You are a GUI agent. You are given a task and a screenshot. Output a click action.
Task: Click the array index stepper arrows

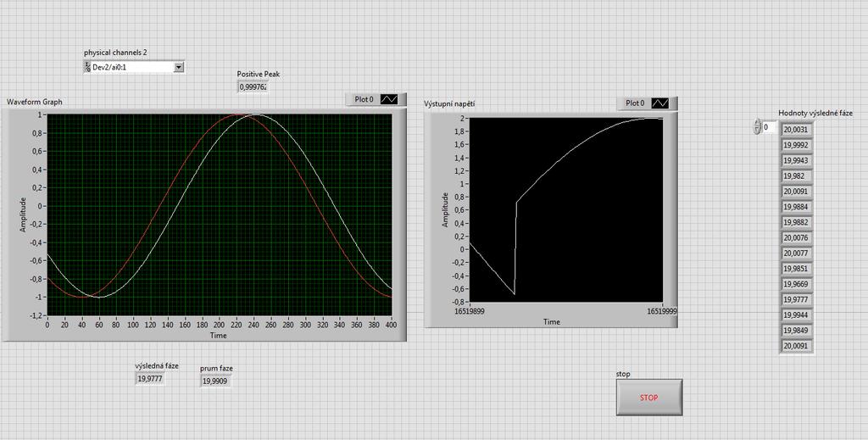click(x=757, y=126)
